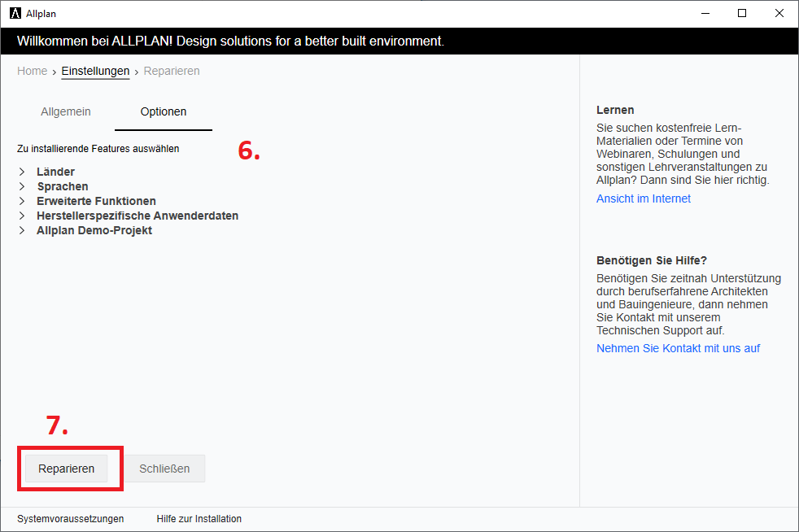The height and width of the screenshot is (532, 799).
Task: Switch to the Allgemein tab
Action: point(66,111)
